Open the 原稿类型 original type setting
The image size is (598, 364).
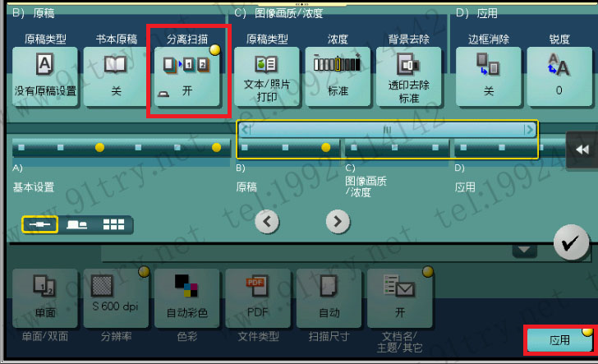coord(45,76)
